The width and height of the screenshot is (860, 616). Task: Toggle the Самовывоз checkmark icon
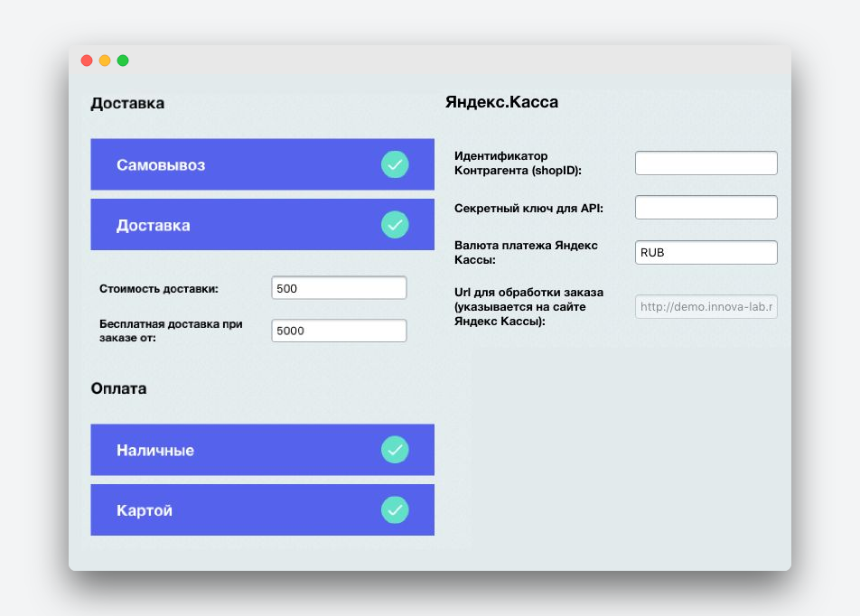click(x=395, y=164)
